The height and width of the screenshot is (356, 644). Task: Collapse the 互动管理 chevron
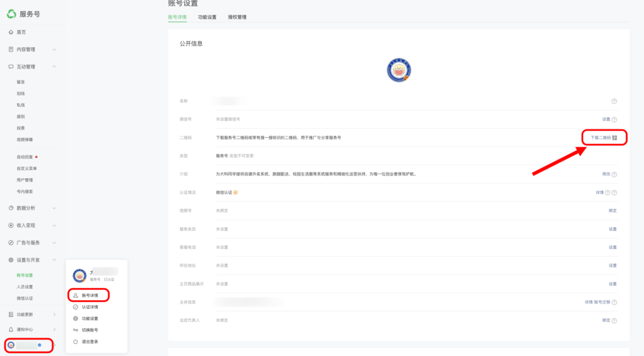54,67
